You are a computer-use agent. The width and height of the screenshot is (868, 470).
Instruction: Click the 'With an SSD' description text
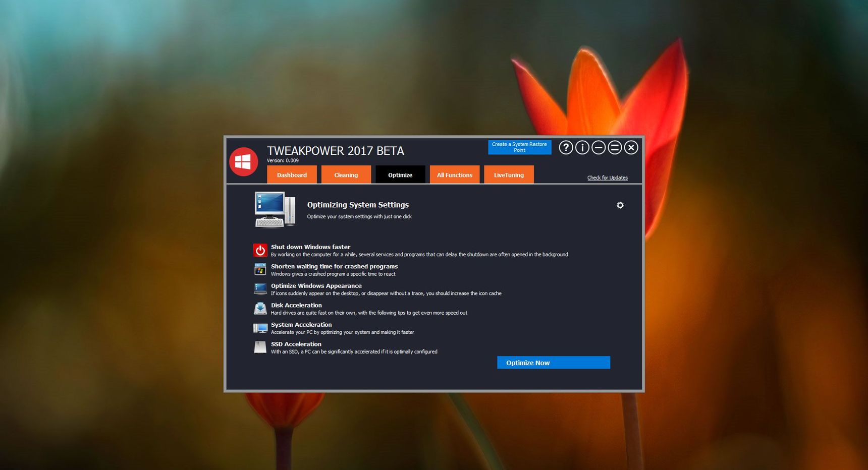[354, 352]
